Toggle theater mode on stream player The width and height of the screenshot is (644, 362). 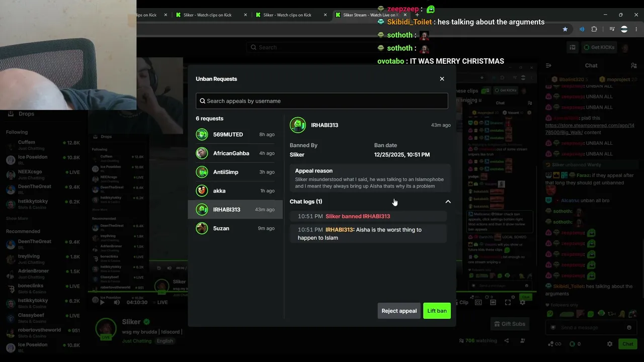[x=493, y=302]
